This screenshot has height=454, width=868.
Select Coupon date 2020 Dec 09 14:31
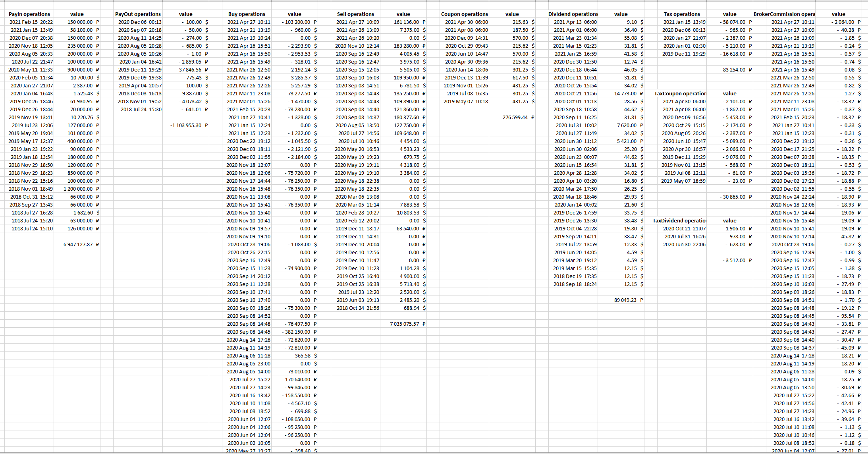464,38
